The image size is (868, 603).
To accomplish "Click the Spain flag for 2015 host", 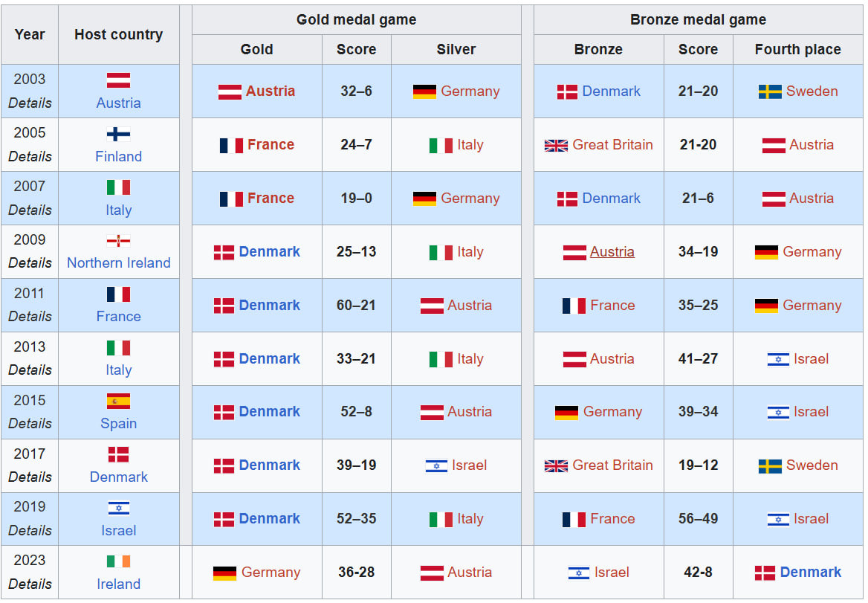I will [118, 402].
